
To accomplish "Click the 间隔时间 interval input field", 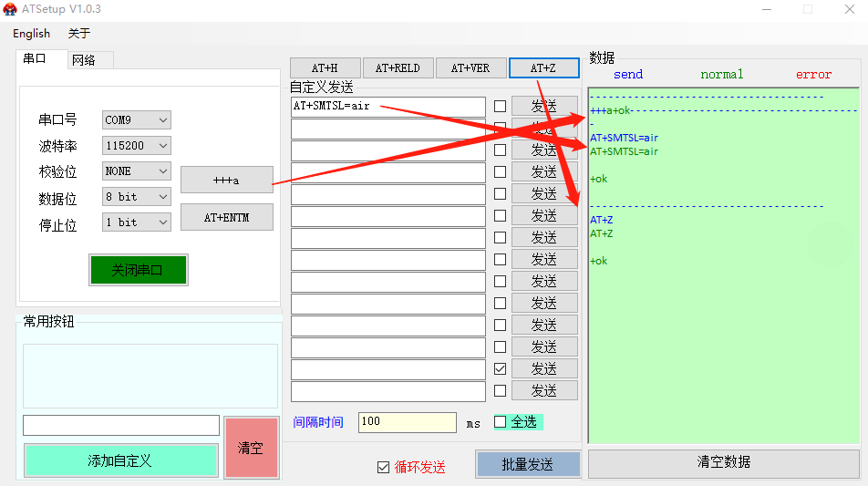I will (407, 422).
